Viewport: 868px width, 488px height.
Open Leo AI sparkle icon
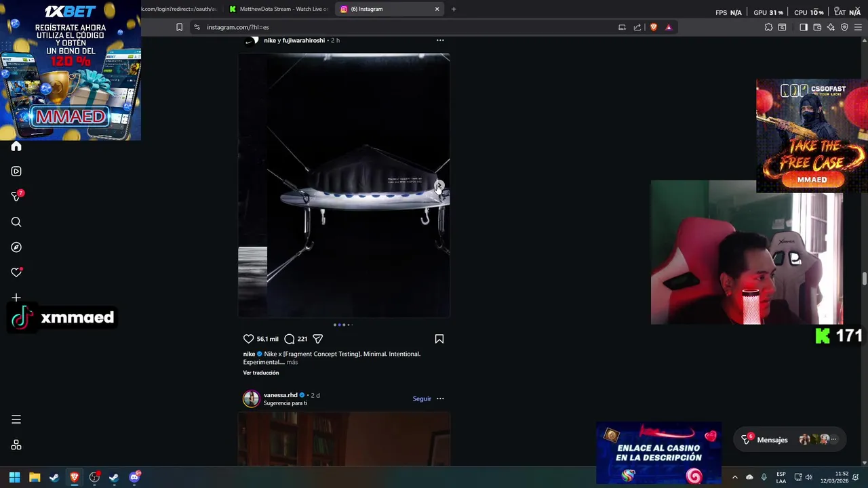tap(831, 27)
